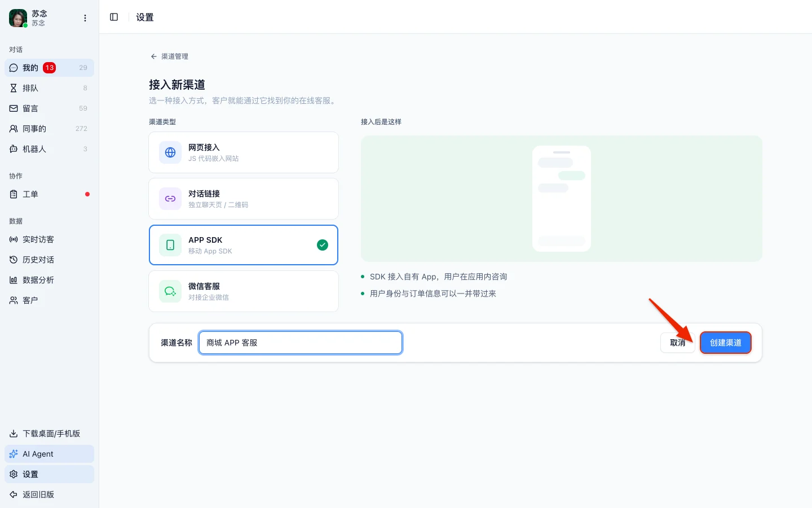Click the sparkle icon beside AI Agent
This screenshot has height=508, width=812.
click(14, 454)
